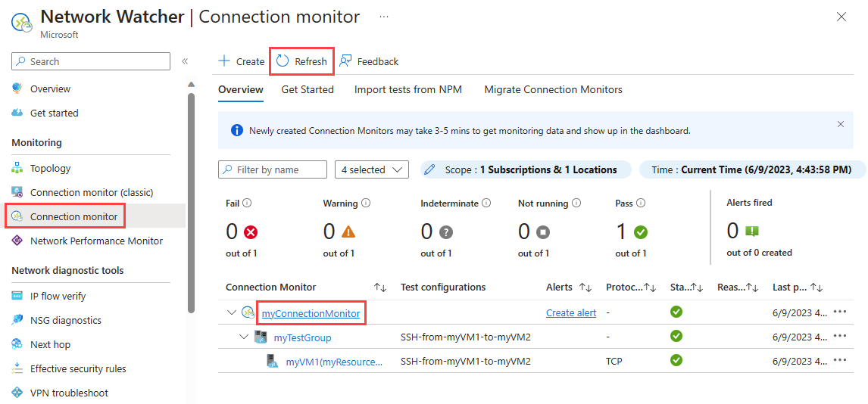
Task: Switch to Import tests from NPM tab
Action: coord(408,89)
